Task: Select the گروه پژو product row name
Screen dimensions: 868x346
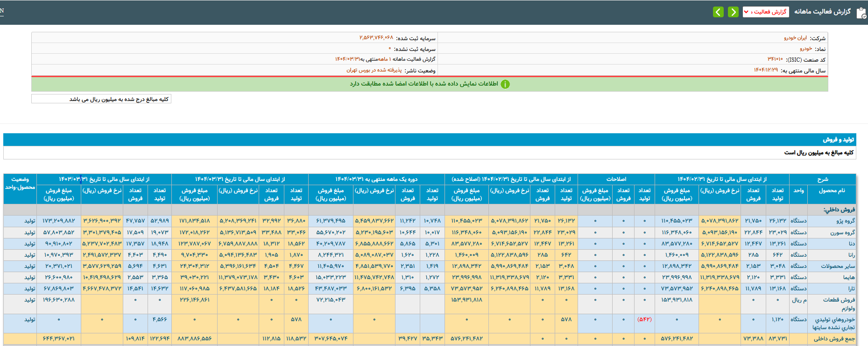Action: (x=846, y=221)
